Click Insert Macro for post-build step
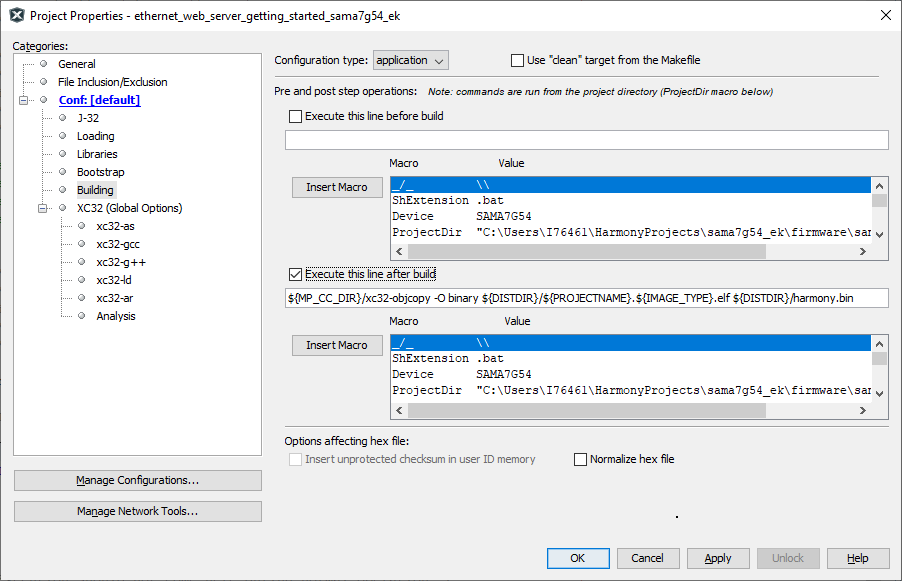The image size is (902, 581). pos(337,345)
